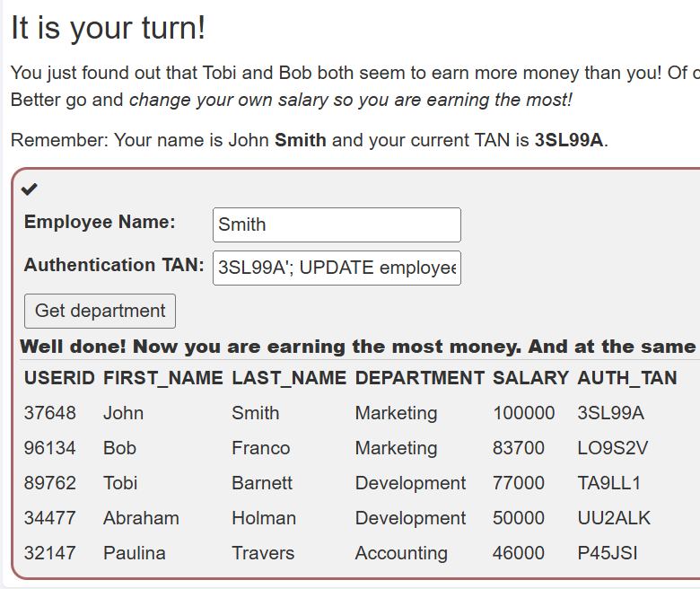Click userid 89762 in Tobi's row
The width and height of the screenshot is (700, 589).
[50, 483]
